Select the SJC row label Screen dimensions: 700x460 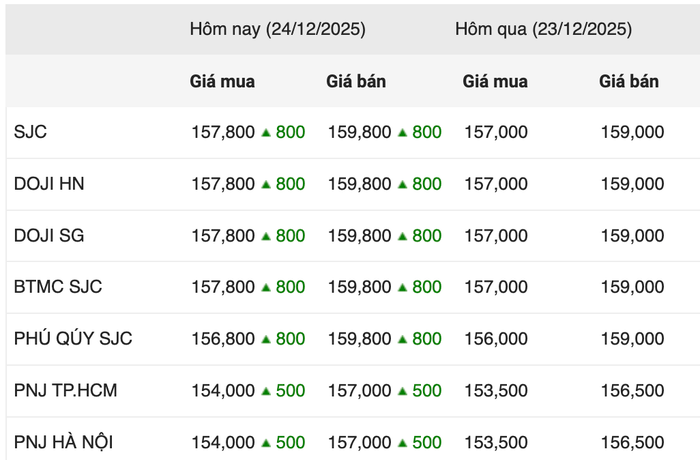(x=31, y=132)
